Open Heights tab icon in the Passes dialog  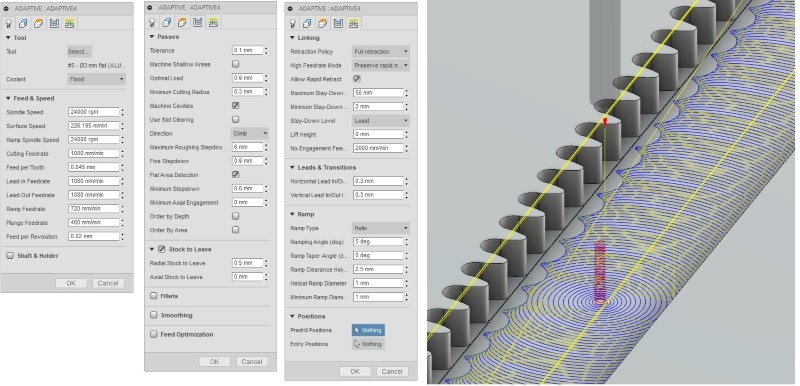point(182,22)
